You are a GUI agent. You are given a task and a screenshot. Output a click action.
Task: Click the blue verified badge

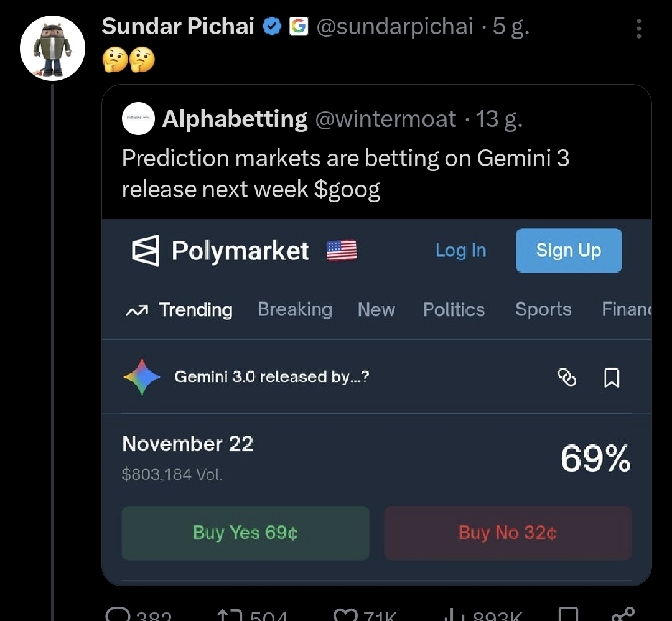273,27
